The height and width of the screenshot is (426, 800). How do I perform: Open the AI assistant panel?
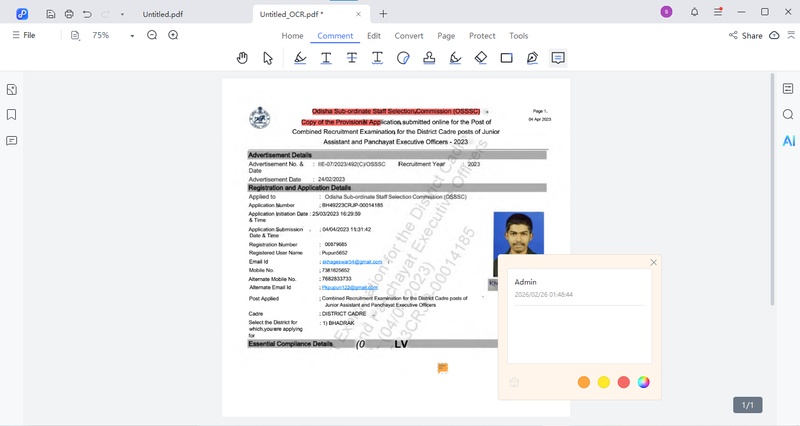[788, 140]
